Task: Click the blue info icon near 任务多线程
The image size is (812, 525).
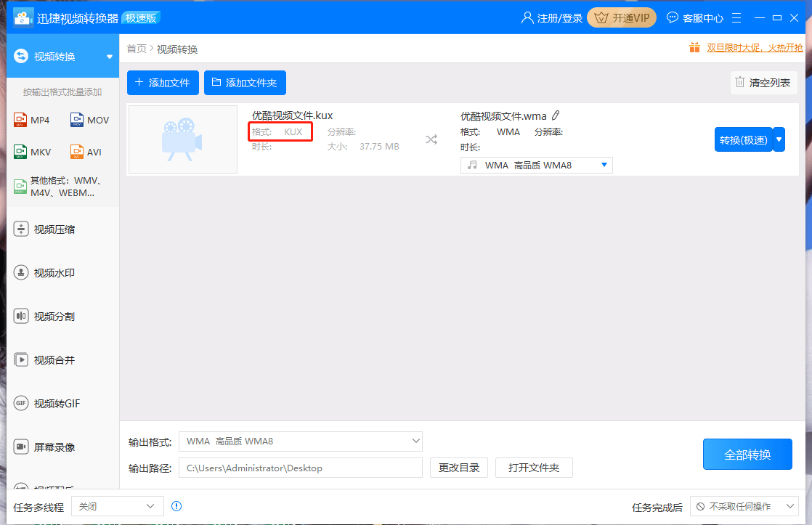Action: (x=176, y=506)
